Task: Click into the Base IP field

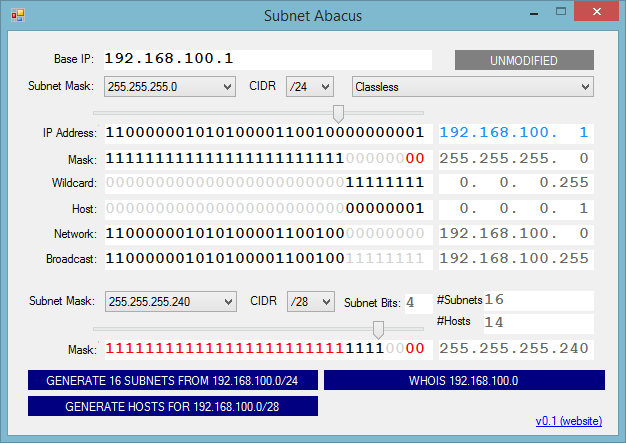Action: point(267,59)
